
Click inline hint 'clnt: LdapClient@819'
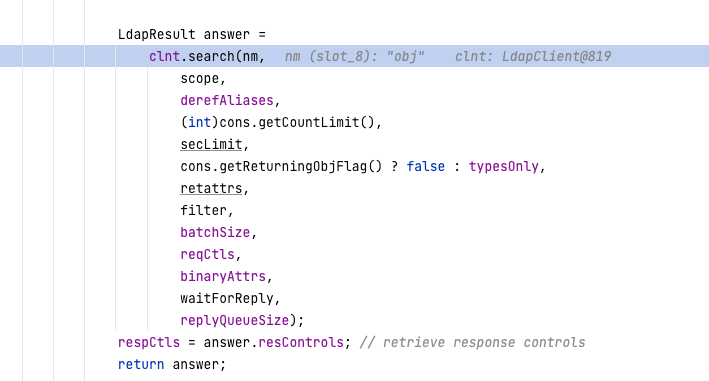[533, 56]
